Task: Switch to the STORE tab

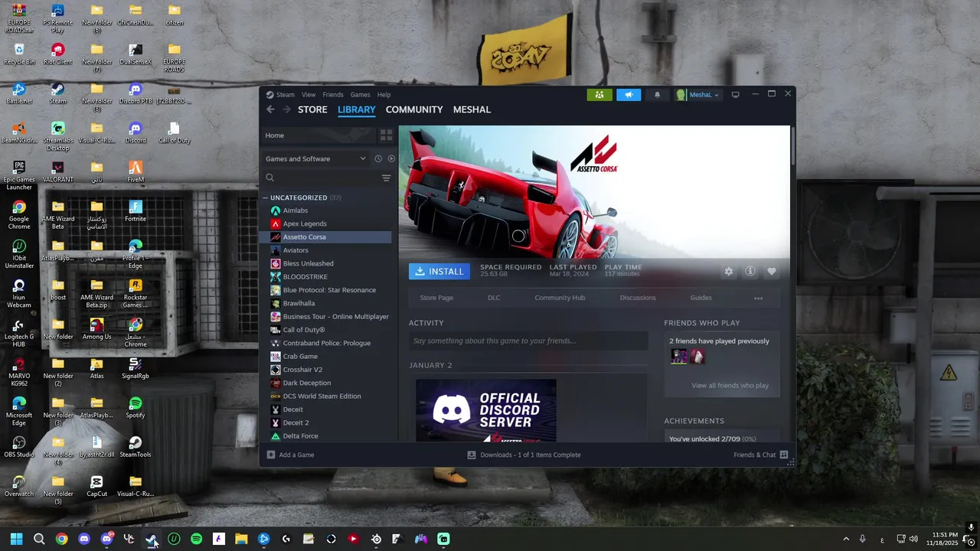Action: [312, 109]
